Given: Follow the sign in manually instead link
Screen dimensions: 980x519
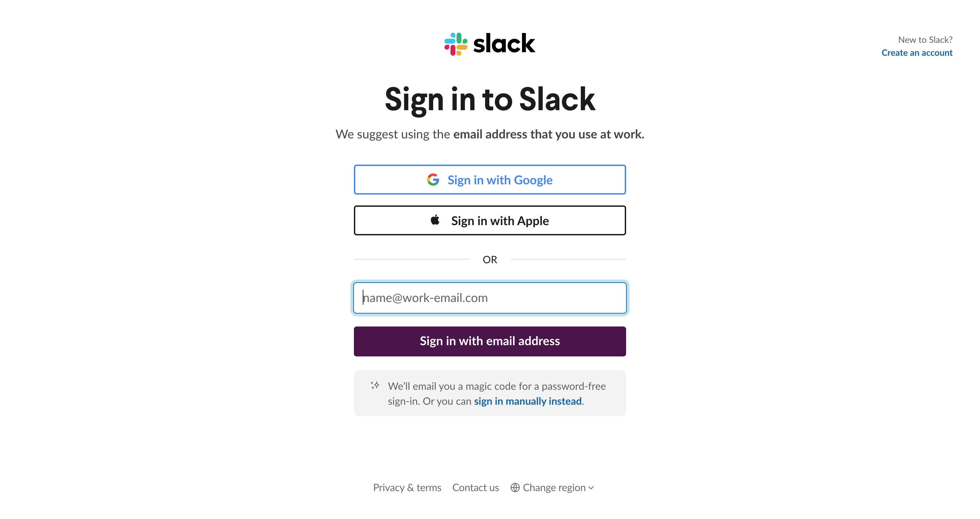Looking at the screenshot, I should pyautogui.click(x=528, y=401).
